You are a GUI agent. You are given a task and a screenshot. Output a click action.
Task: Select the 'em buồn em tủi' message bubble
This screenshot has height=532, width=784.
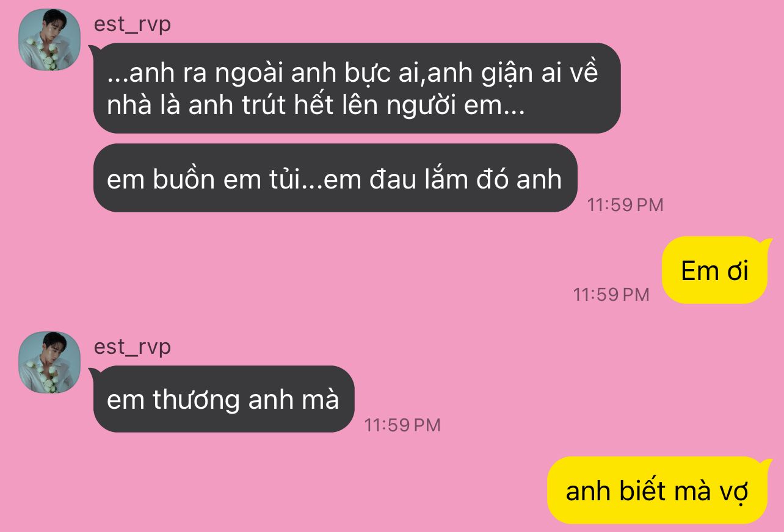335,178
